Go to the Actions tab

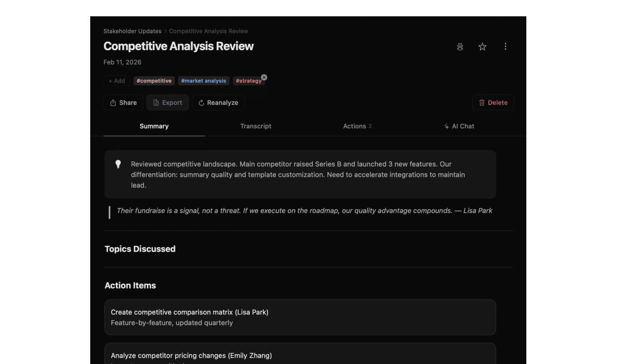coord(357,126)
